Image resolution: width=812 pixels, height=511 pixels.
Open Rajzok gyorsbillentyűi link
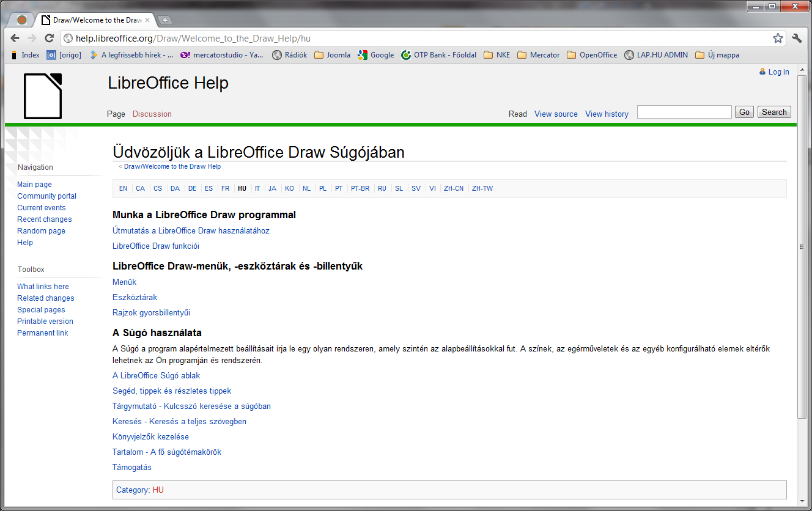(151, 313)
